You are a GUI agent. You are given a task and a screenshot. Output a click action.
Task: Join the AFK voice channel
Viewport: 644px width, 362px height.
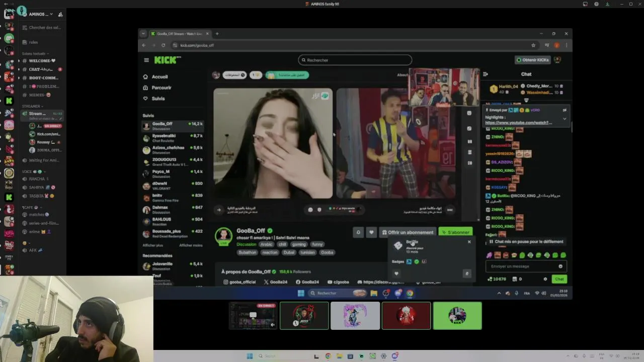point(42,250)
